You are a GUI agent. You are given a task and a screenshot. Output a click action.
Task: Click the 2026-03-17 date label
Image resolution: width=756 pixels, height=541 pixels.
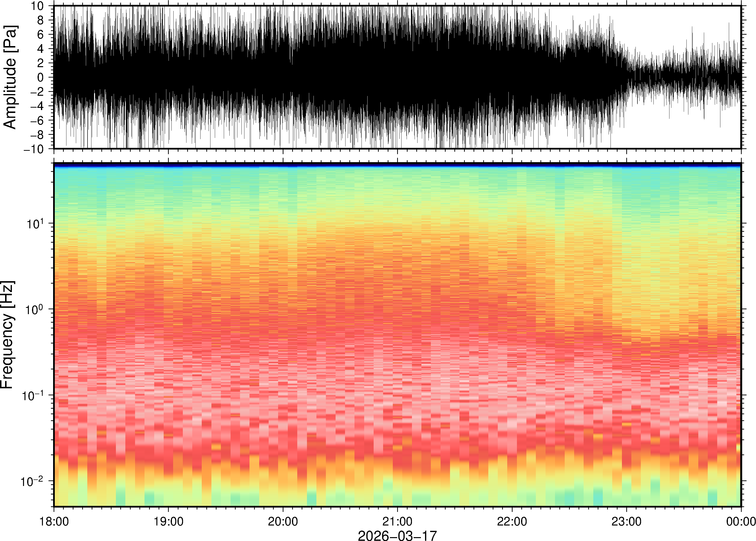(397, 535)
